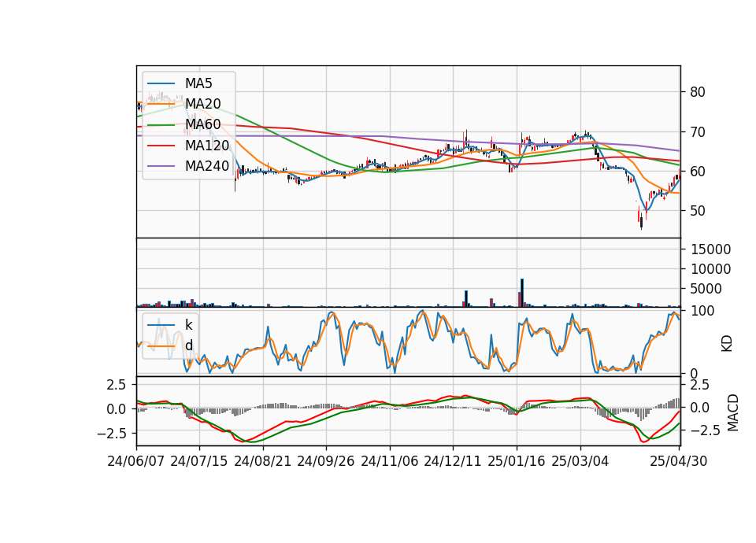The width and height of the screenshot is (756, 543).
Task: Click the 25/04/30 date axis label
Action: 679,461
